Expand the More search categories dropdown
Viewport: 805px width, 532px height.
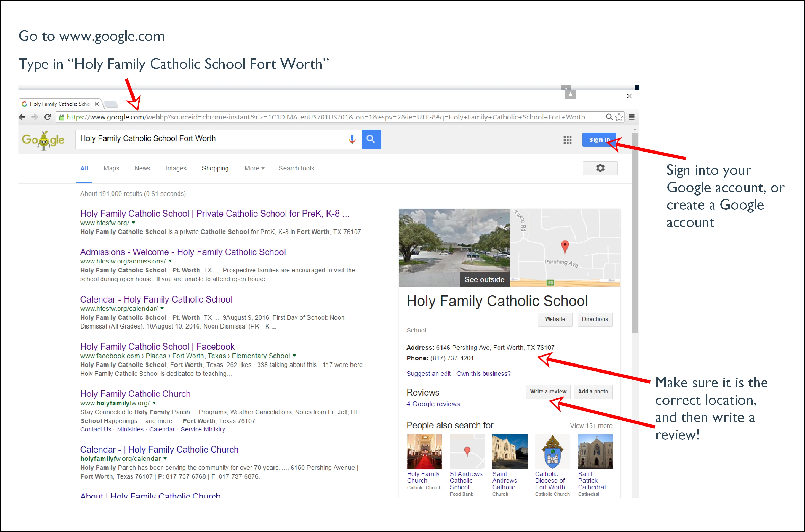point(254,168)
